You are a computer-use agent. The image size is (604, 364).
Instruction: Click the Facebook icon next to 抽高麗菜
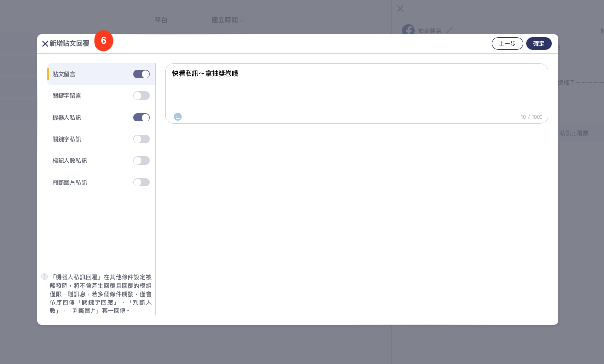coord(408,30)
